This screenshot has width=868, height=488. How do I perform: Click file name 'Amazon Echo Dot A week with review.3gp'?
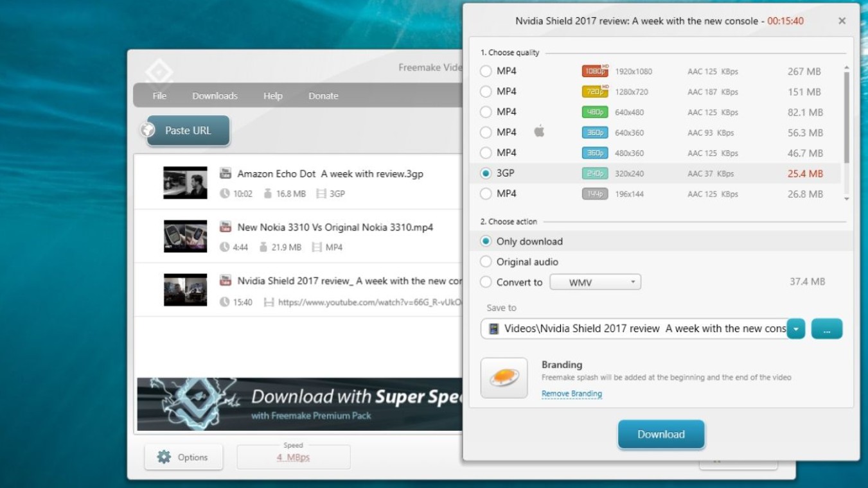pyautogui.click(x=330, y=173)
